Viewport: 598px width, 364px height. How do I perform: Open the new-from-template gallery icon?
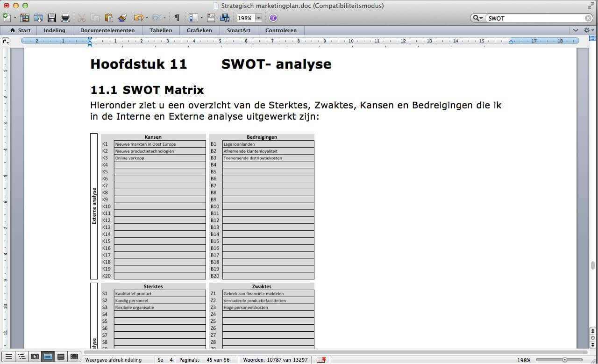pos(24,18)
